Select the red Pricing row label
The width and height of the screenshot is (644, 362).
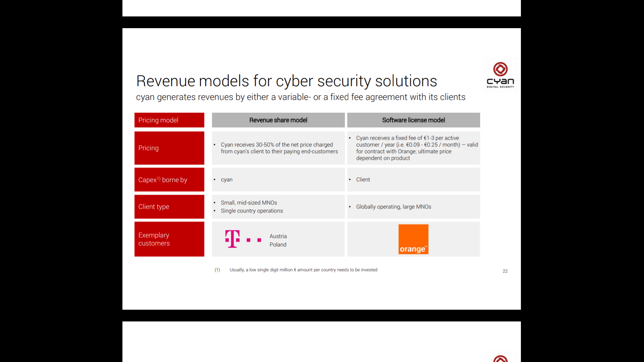[x=169, y=148]
